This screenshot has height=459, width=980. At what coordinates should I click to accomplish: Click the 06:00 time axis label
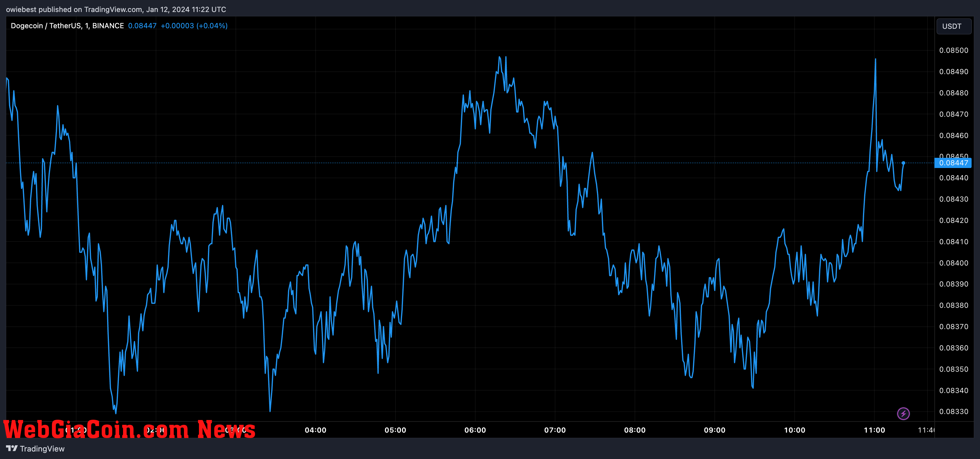click(x=475, y=430)
